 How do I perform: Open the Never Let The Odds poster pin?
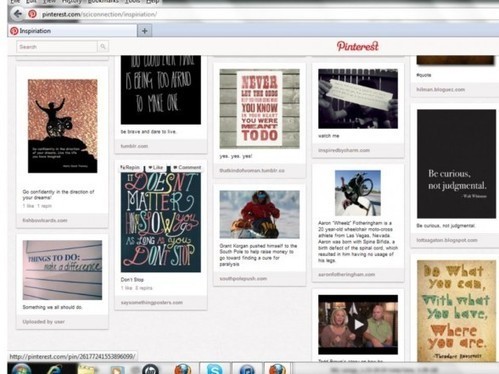click(260, 109)
